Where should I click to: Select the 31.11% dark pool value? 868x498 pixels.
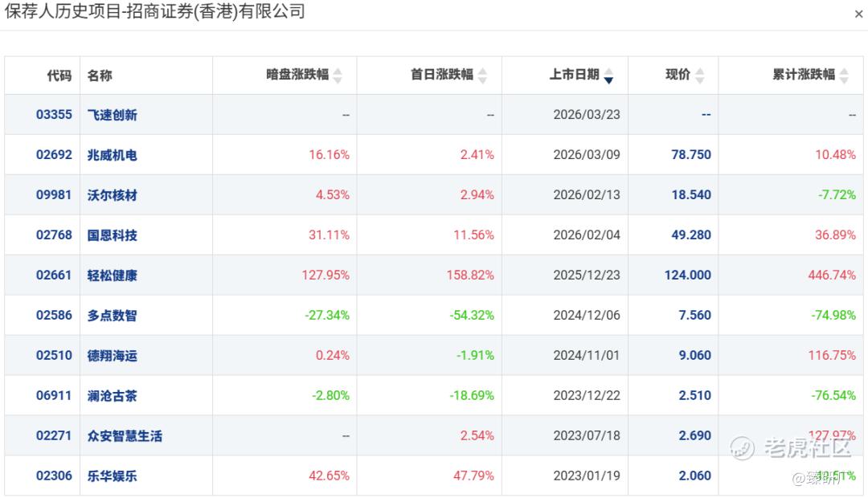click(330, 235)
